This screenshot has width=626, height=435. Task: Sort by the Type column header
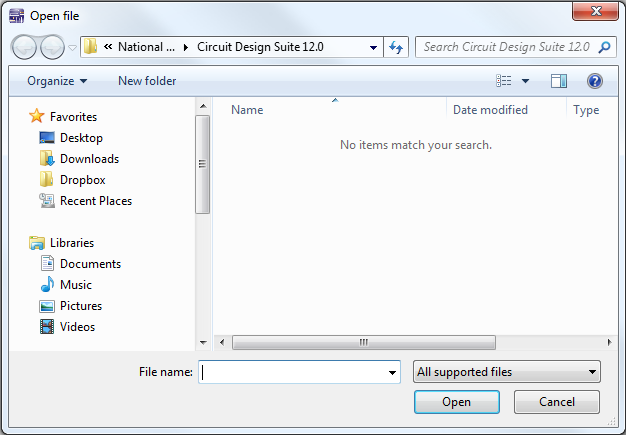click(586, 110)
